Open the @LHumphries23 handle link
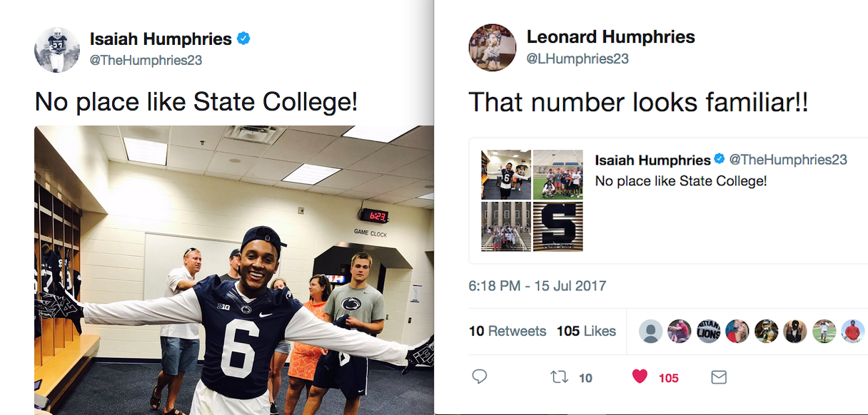 577,59
